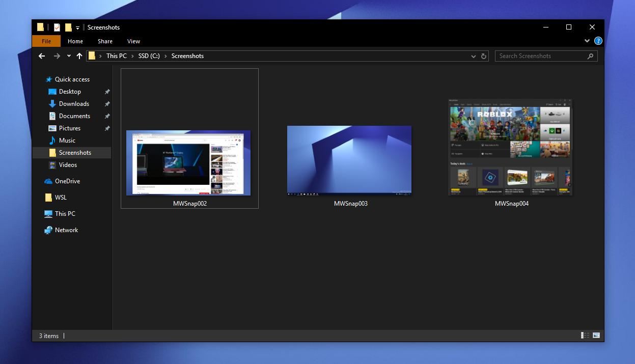The height and width of the screenshot is (364, 635).
Task: Expand the chevron after SSD (C:) in address bar
Action: coord(165,56)
